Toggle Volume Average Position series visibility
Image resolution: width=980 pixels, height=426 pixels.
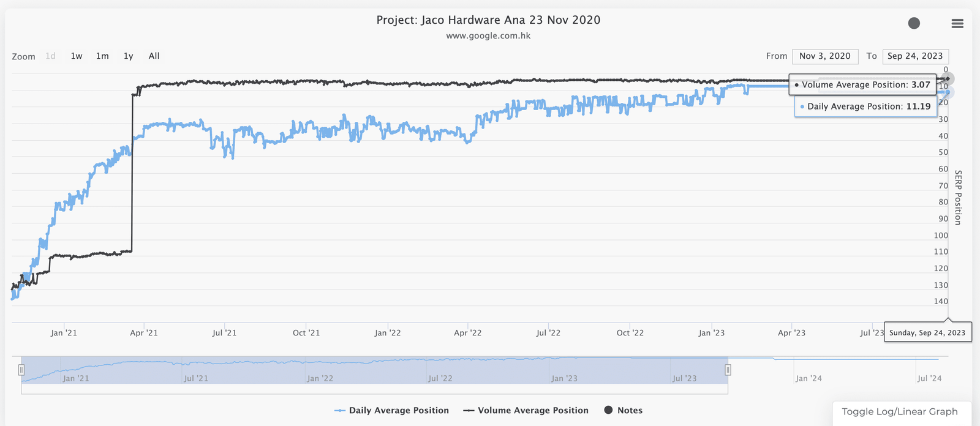[x=526, y=411]
